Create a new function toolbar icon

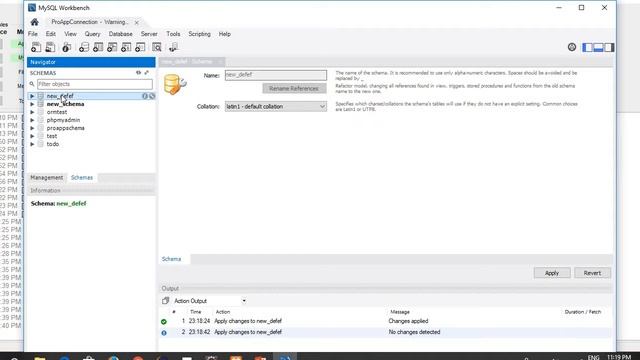tap(140, 47)
